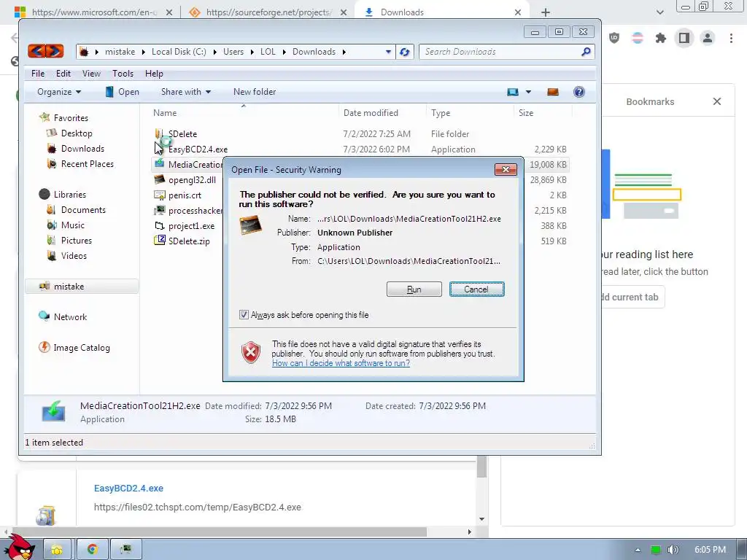Click Pictures under Libraries
The image size is (747, 560).
(x=76, y=241)
